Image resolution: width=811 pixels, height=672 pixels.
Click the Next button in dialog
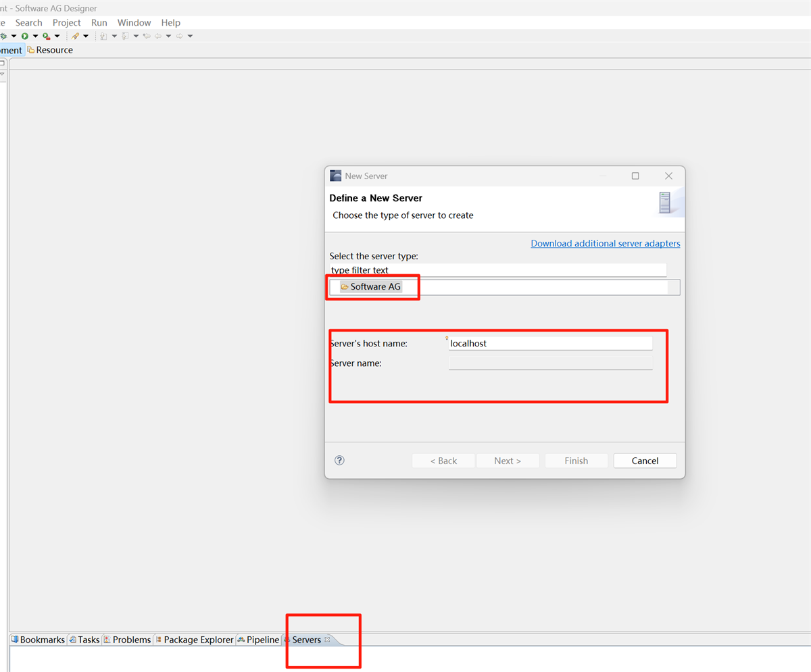tap(508, 461)
